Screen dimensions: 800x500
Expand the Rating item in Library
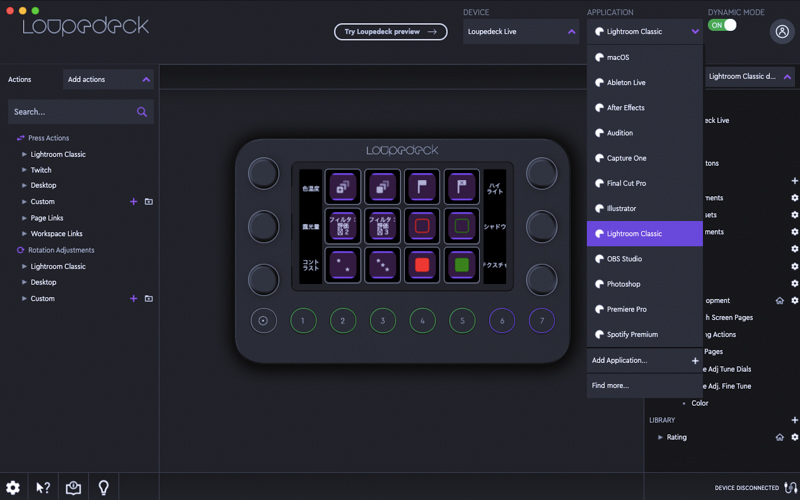point(660,437)
